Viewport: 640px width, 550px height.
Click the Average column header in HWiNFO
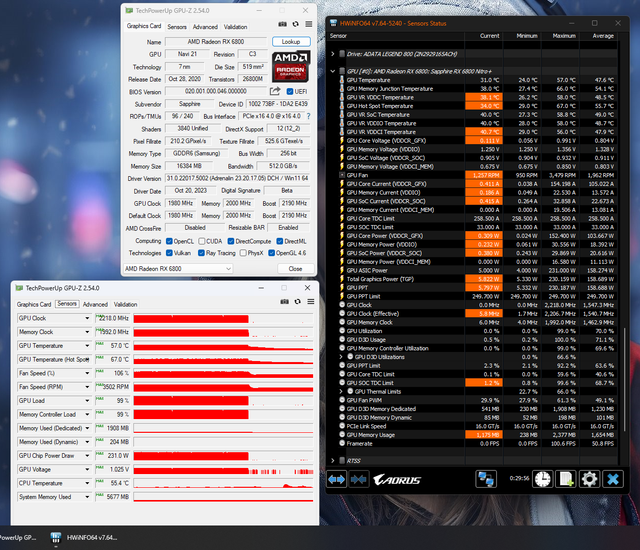pyautogui.click(x=598, y=36)
